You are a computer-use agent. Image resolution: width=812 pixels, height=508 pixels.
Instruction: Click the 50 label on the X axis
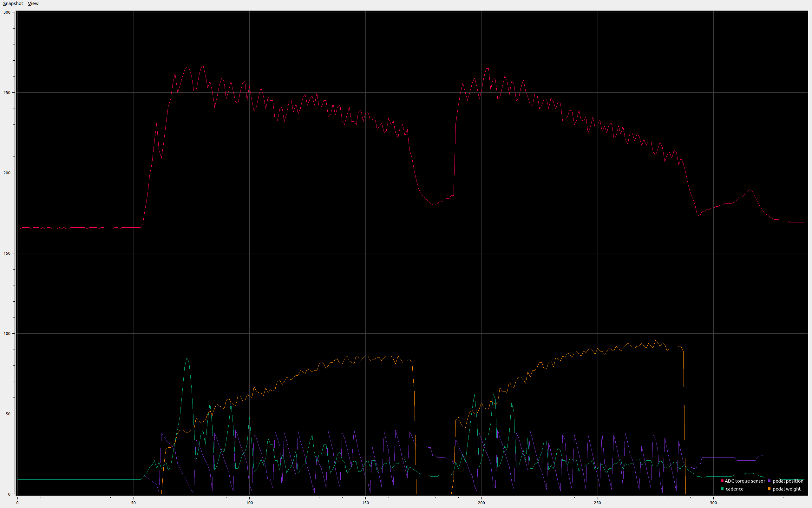point(134,503)
